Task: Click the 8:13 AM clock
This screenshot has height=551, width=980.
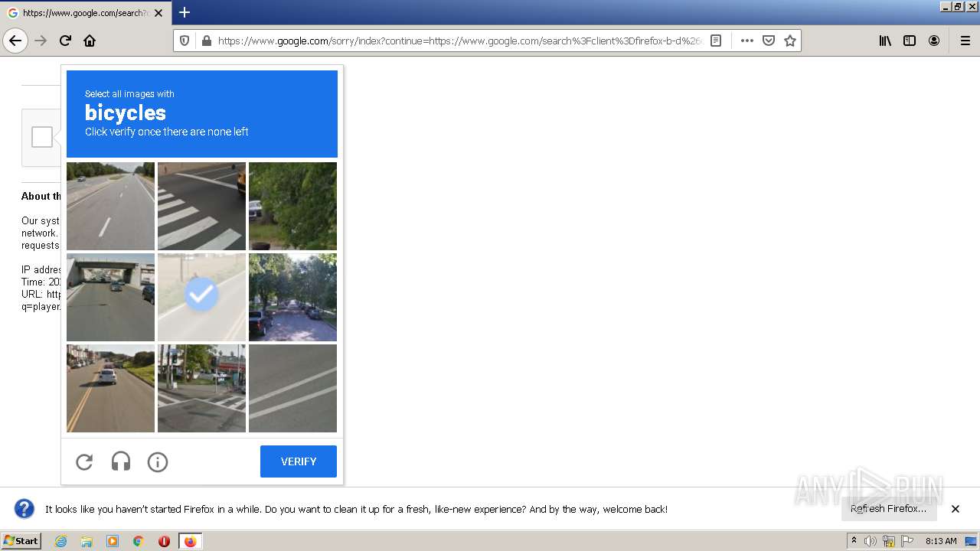Action: (x=941, y=541)
